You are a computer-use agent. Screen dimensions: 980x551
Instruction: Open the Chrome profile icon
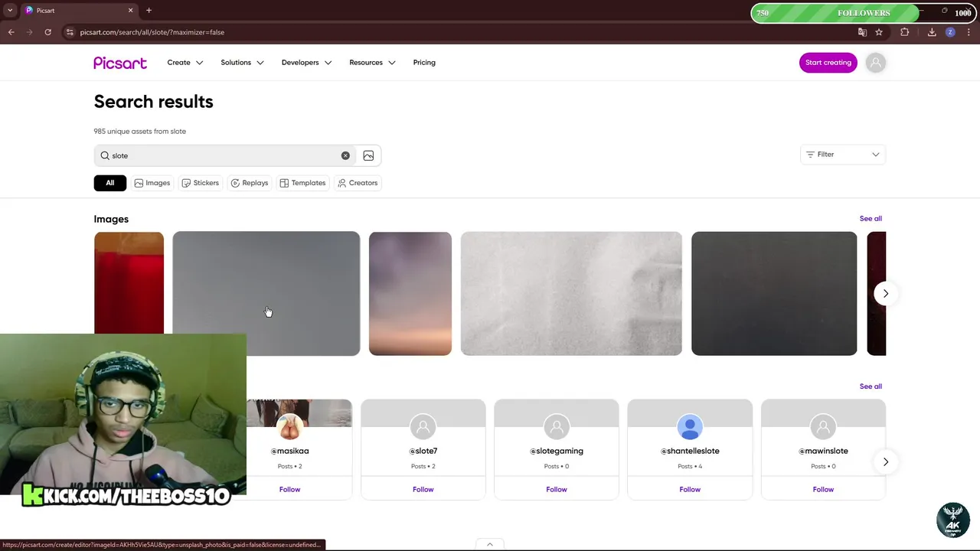[x=950, y=32]
